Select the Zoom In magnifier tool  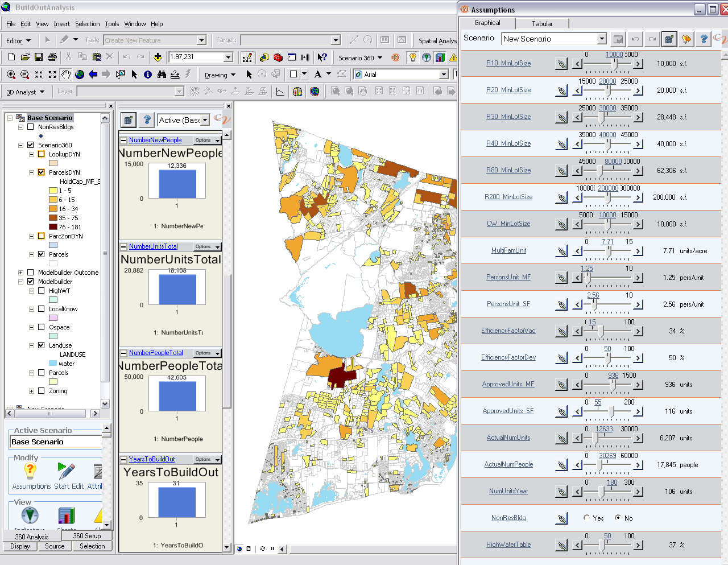pos(11,75)
